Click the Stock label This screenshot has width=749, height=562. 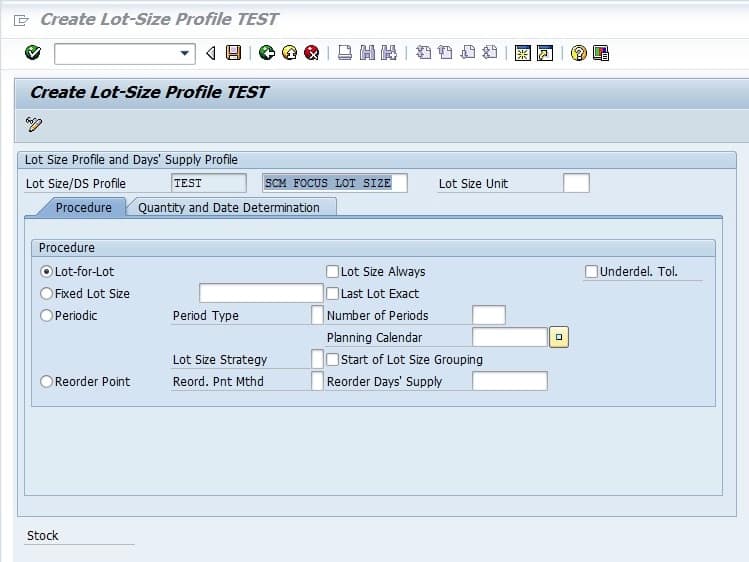click(x=43, y=536)
